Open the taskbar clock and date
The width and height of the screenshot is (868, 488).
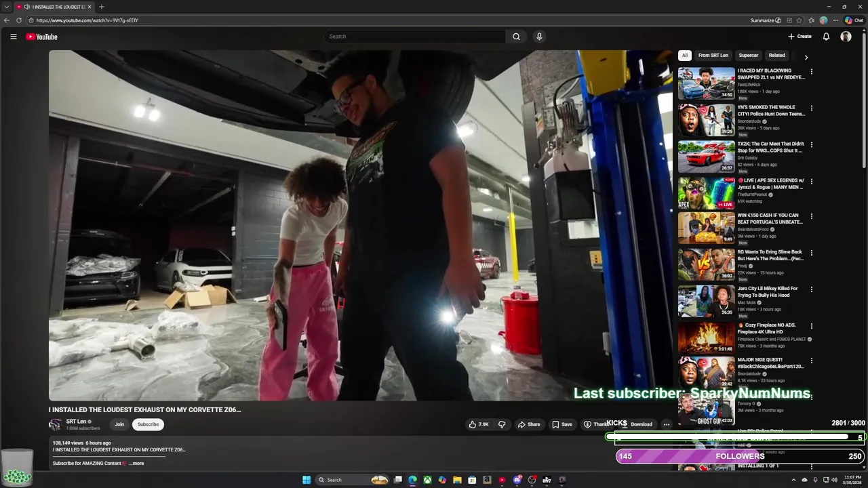click(x=852, y=480)
